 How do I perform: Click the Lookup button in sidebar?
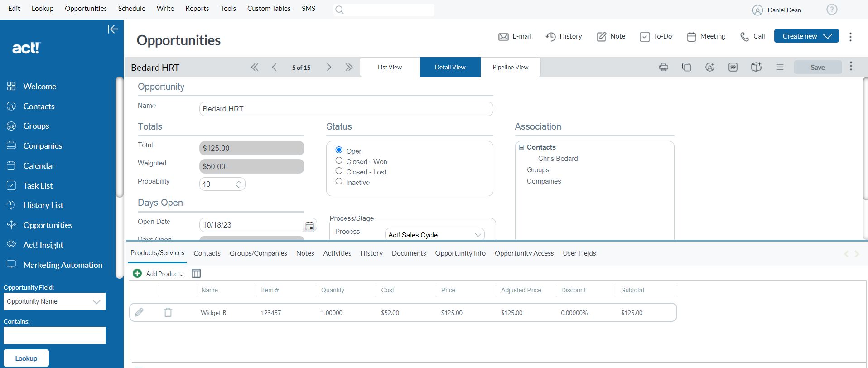coord(26,358)
